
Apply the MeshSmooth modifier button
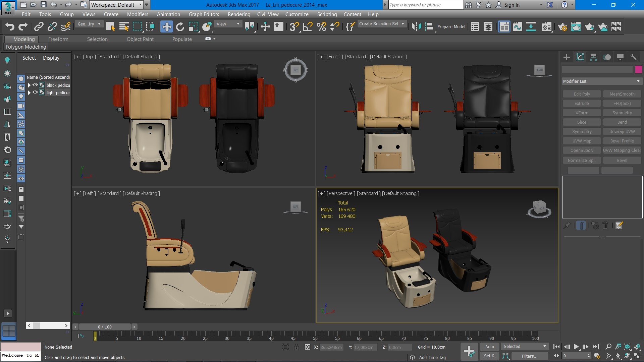[622, 94]
